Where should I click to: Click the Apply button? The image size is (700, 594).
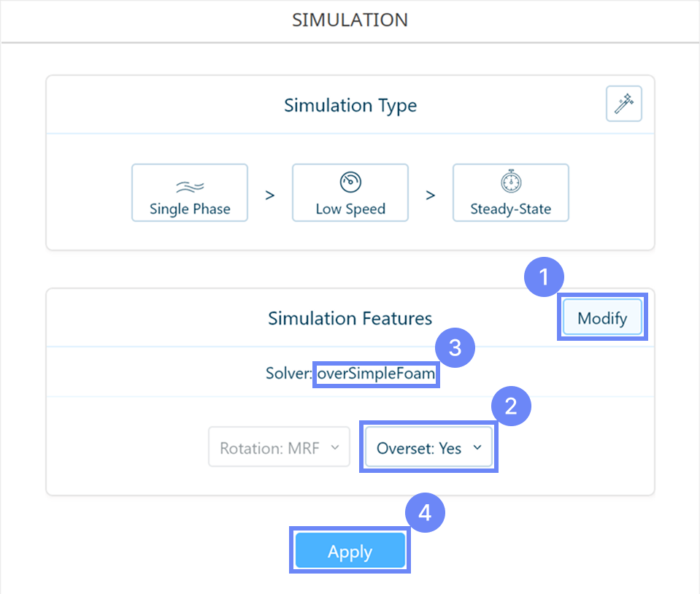coord(350,551)
